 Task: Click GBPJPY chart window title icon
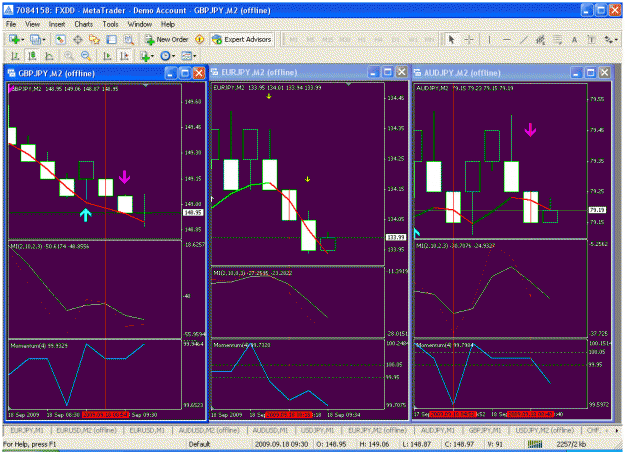click(x=11, y=73)
